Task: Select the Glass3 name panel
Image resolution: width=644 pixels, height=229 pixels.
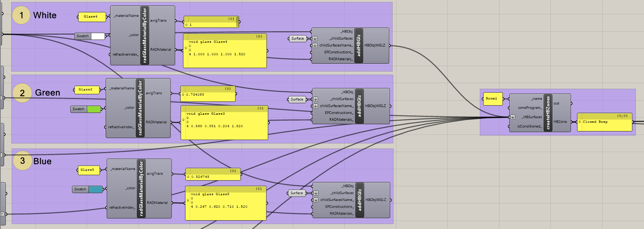Action: (87, 90)
